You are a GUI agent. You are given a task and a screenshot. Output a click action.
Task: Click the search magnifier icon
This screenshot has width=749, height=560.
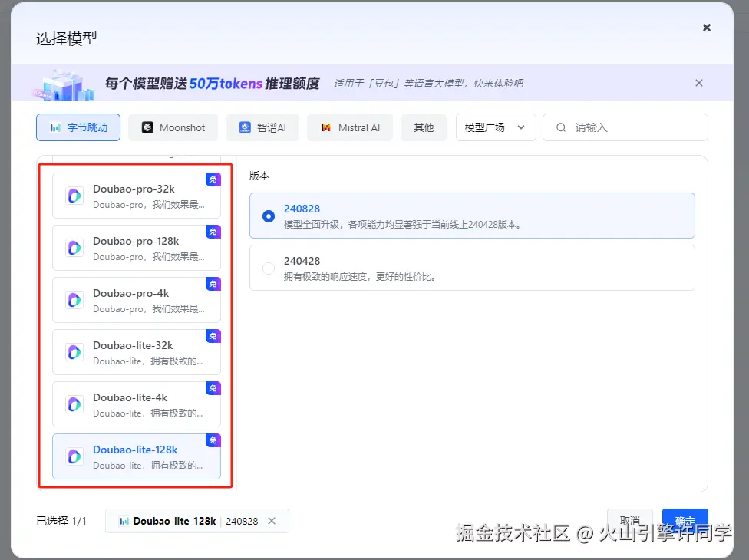tap(561, 127)
